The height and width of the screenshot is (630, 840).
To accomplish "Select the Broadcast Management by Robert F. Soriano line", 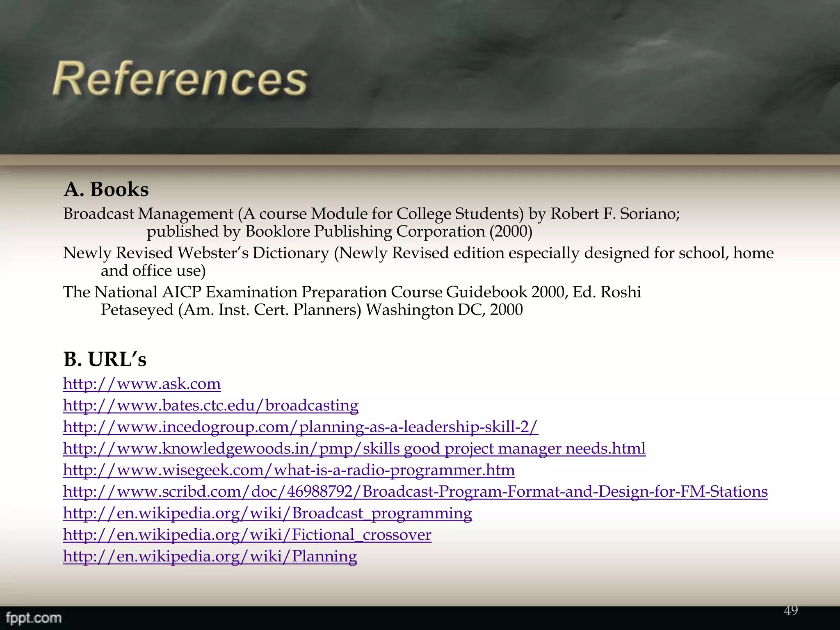I will (372, 214).
